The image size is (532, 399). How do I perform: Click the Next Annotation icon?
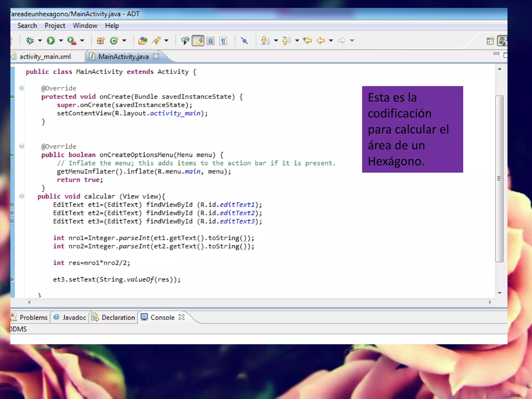pyautogui.click(x=265, y=41)
